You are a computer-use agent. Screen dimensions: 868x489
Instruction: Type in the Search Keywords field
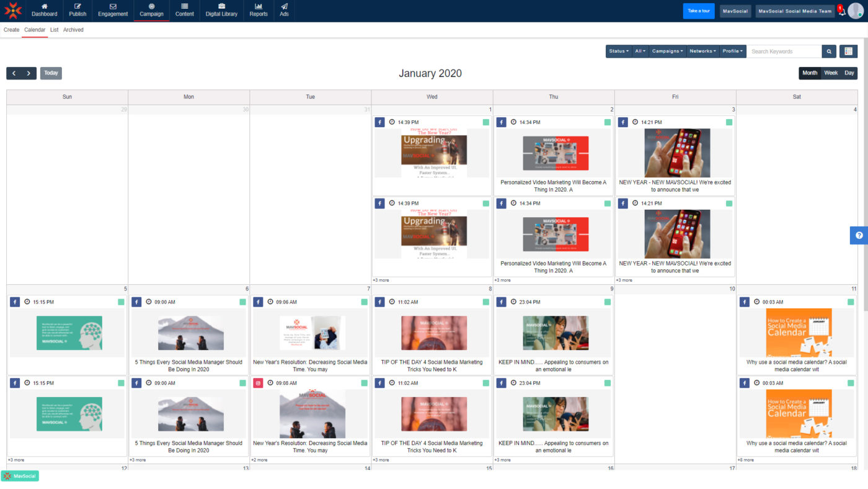[x=784, y=52]
